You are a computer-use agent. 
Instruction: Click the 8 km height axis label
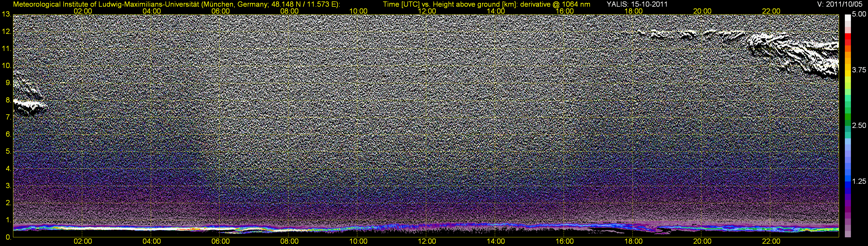[8, 100]
